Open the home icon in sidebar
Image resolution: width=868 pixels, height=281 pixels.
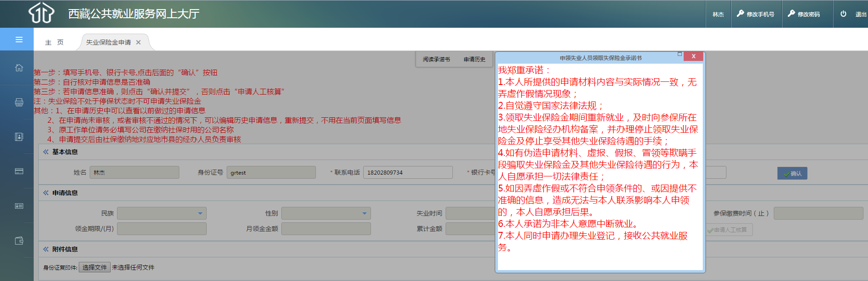(x=19, y=68)
